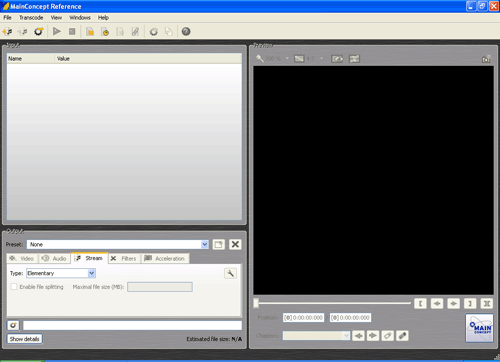
Task: Click the wrench settings button in Stream tab
Action: (230, 273)
